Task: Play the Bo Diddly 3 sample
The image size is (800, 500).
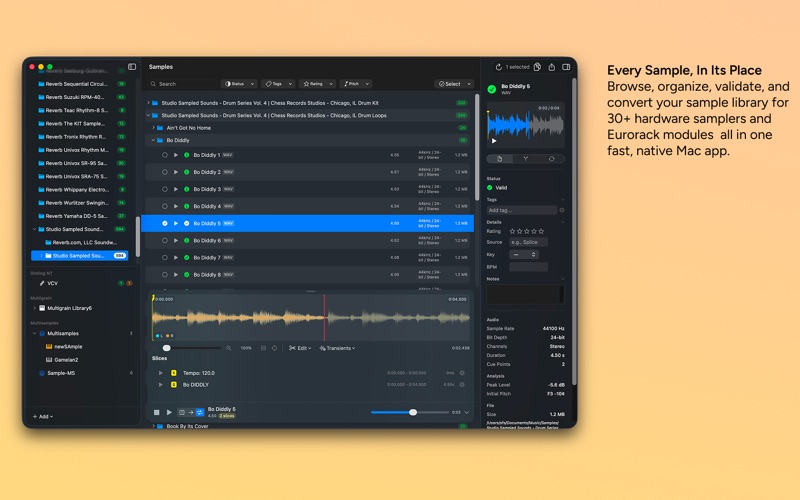Action: [176, 189]
